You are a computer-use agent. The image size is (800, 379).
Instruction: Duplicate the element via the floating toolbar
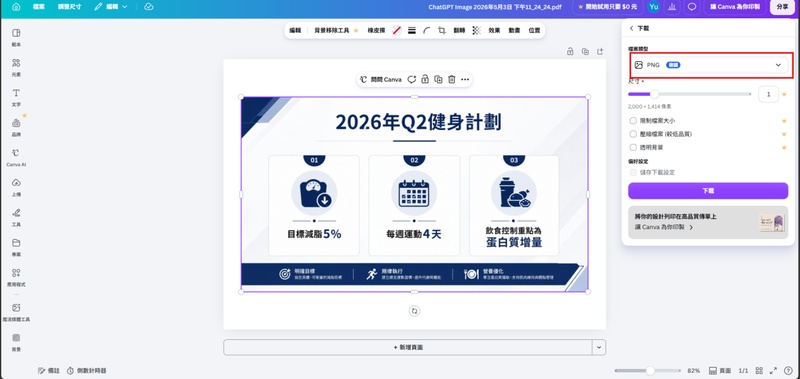click(x=438, y=80)
